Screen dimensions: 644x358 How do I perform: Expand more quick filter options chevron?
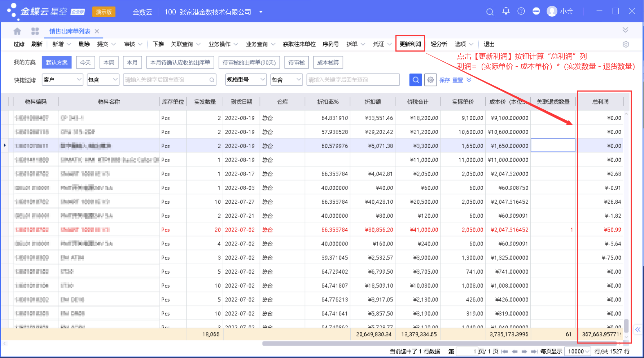pyautogui.click(x=469, y=80)
